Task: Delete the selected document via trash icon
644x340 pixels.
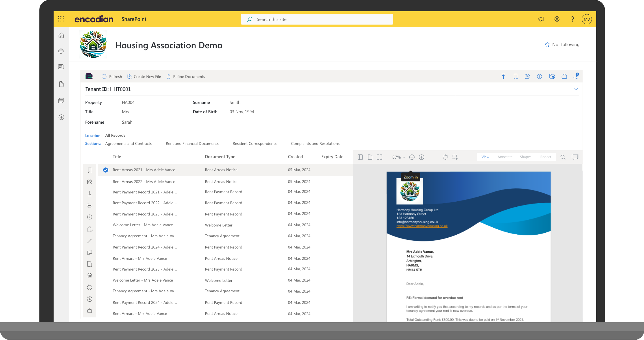Action: (90, 275)
